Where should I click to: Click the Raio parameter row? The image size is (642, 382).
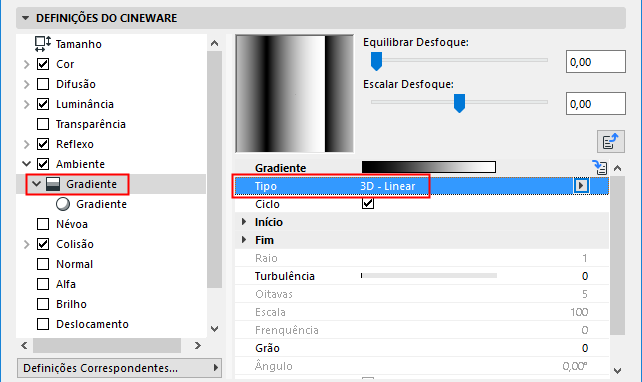pyautogui.click(x=422, y=258)
